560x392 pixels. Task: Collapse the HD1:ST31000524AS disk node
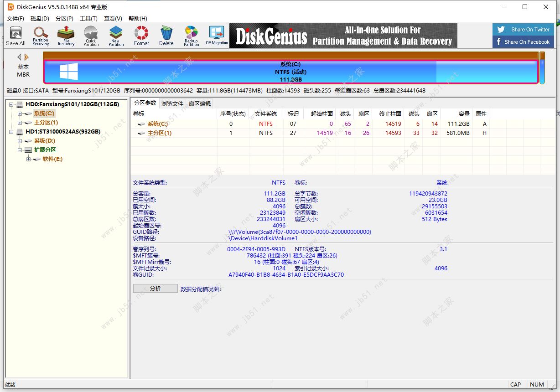point(11,132)
